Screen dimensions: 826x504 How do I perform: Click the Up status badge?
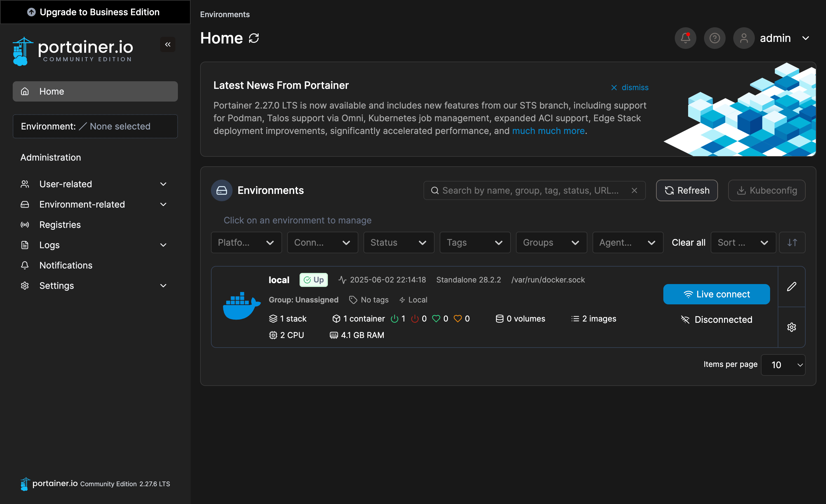[x=314, y=280]
